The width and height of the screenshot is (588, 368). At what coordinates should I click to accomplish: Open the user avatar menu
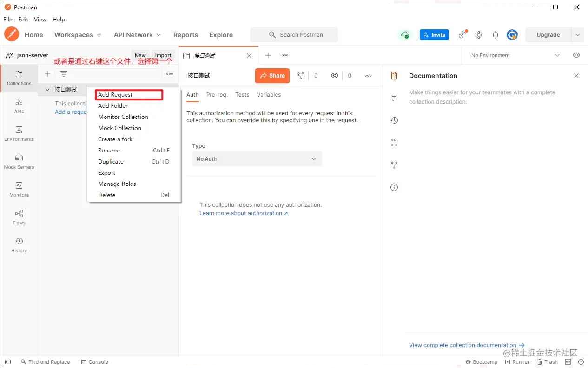pyautogui.click(x=512, y=35)
